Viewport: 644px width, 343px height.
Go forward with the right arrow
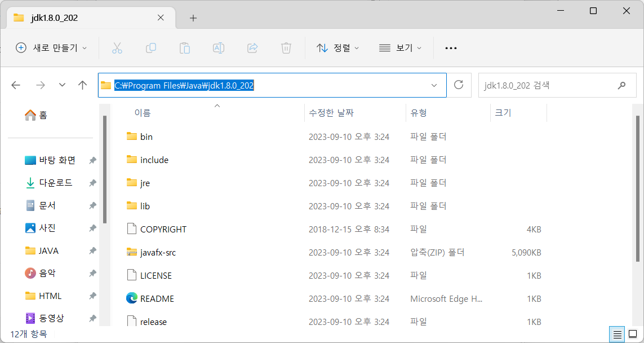40,85
